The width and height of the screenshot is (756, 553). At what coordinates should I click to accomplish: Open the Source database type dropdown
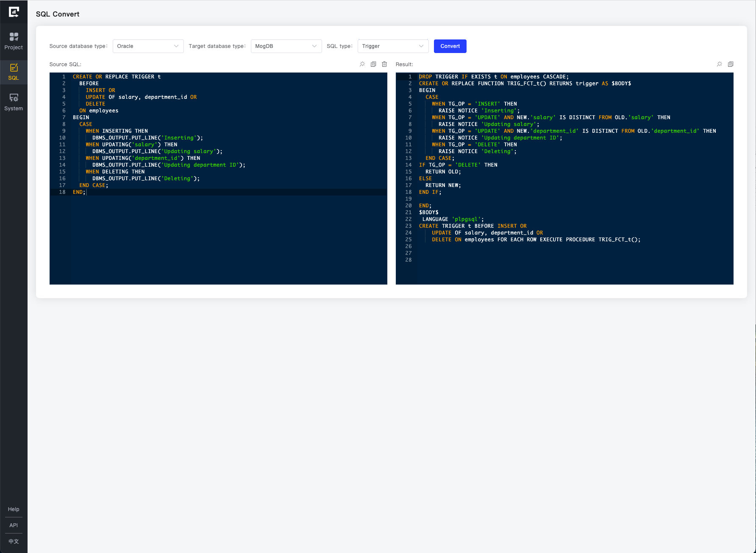tap(147, 46)
